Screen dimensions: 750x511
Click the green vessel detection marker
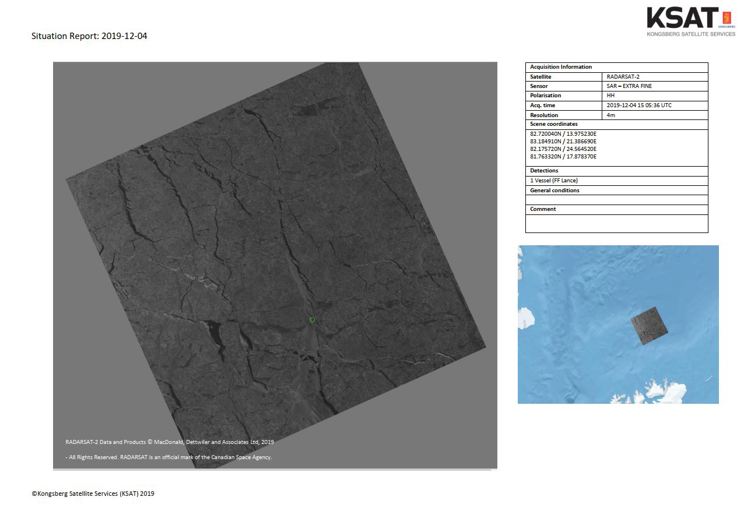312,320
